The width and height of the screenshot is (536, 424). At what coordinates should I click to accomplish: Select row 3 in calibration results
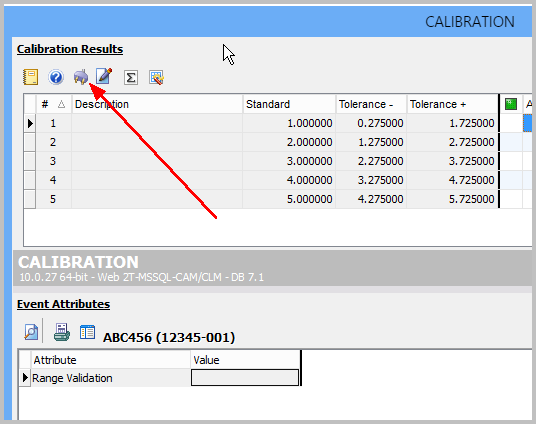(x=261, y=161)
